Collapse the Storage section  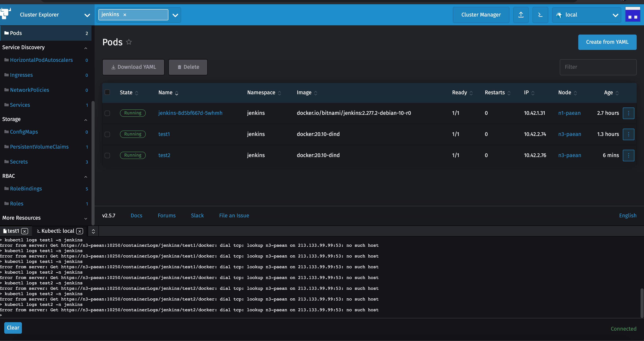86,120
